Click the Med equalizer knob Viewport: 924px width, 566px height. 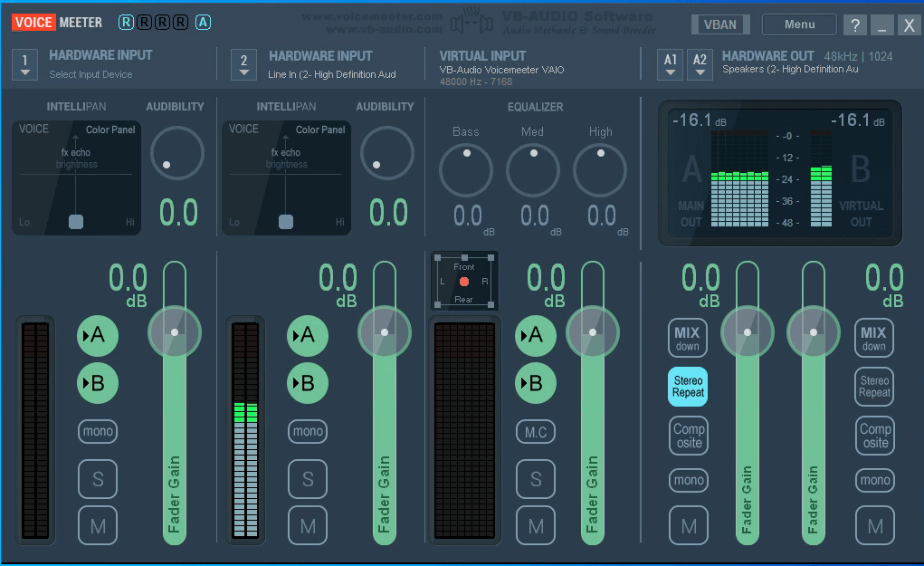(x=533, y=170)
